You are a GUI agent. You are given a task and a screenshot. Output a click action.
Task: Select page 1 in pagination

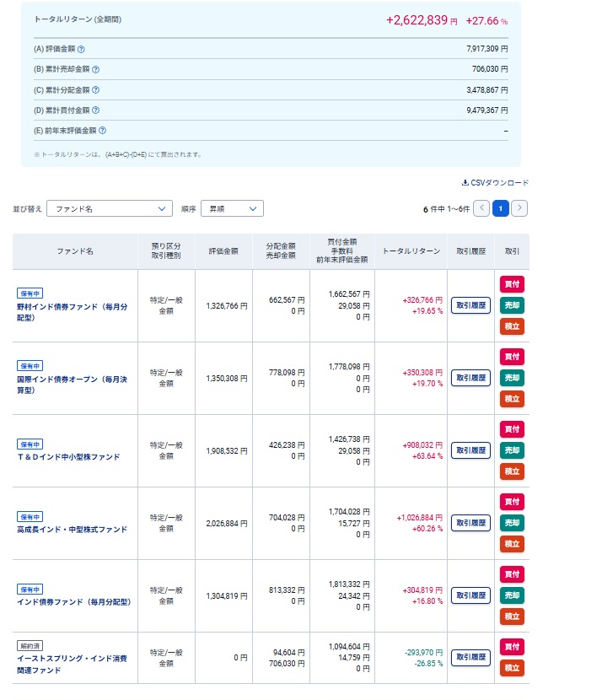pyautogui.click(x=500, y=208)
